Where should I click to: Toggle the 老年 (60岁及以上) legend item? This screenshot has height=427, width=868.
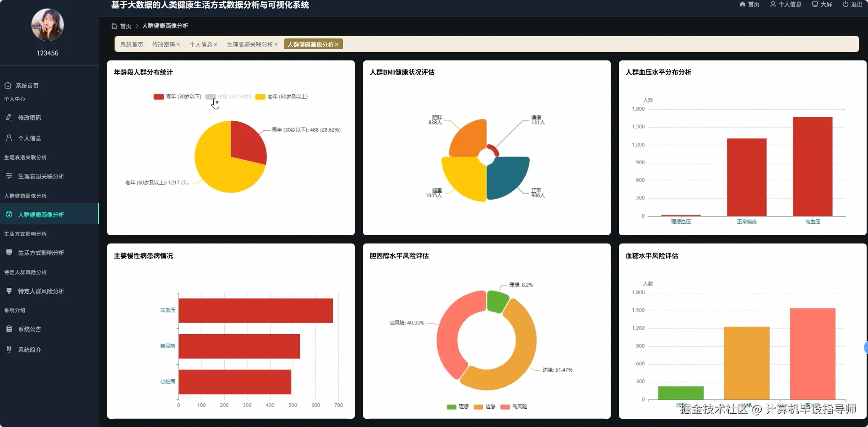pyautogui.click(x=282, y=97)
